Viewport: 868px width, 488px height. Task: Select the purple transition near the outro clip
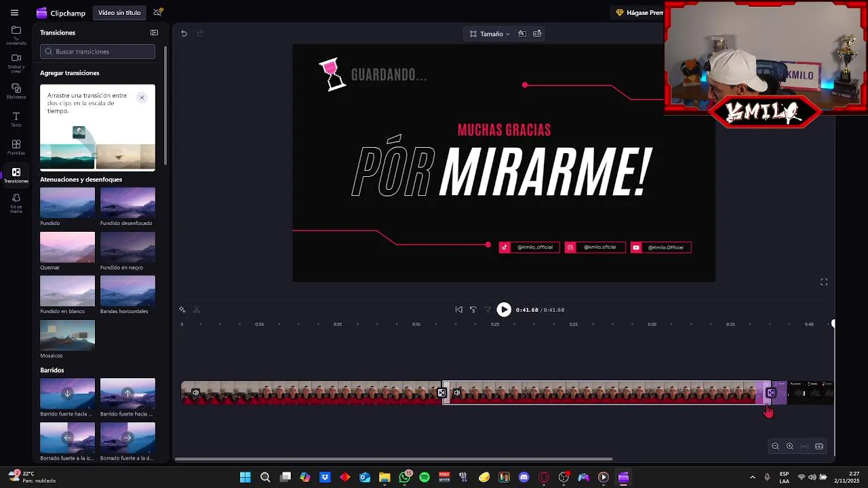coord(771,393)
